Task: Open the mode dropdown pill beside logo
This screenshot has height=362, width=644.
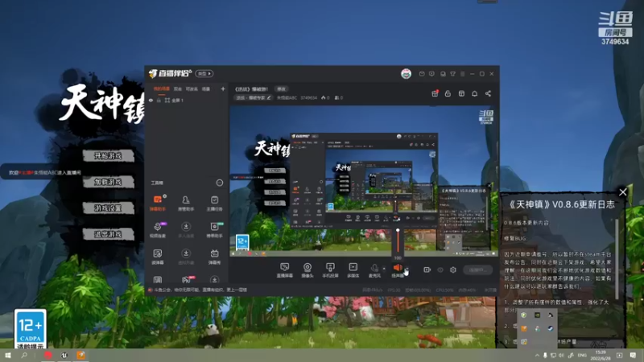Action: pos(204,73)
